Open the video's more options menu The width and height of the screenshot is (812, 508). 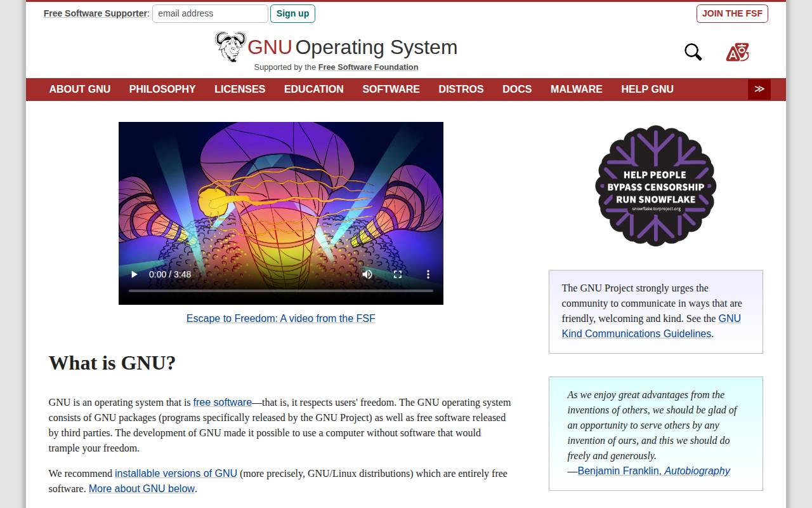point(428,274)
